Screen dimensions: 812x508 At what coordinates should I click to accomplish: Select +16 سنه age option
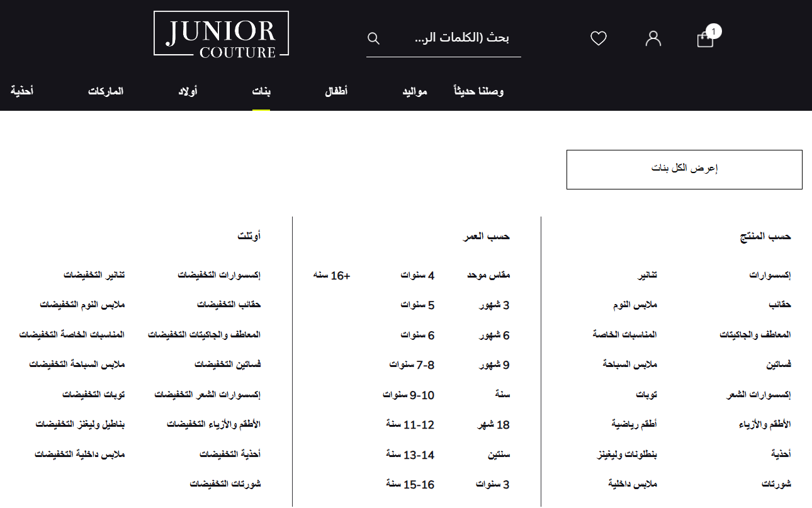coord(332,275)
